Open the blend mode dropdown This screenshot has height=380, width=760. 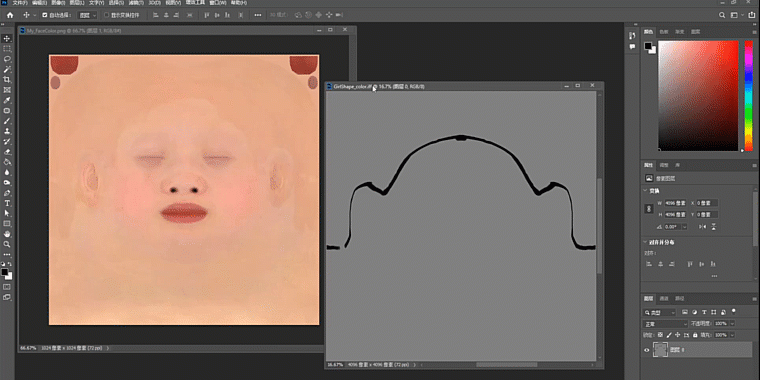(666, 324)
